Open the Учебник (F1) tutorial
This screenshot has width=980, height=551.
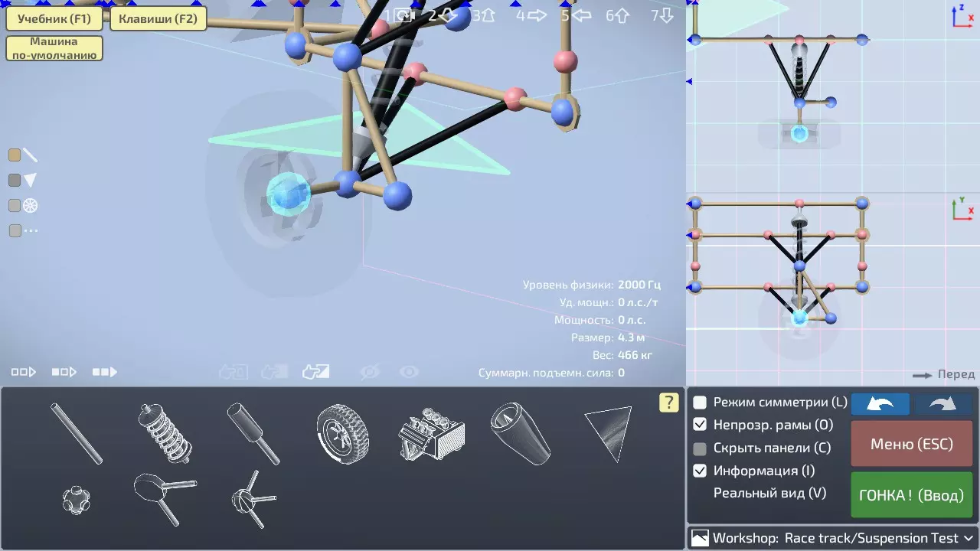(54, 18)
